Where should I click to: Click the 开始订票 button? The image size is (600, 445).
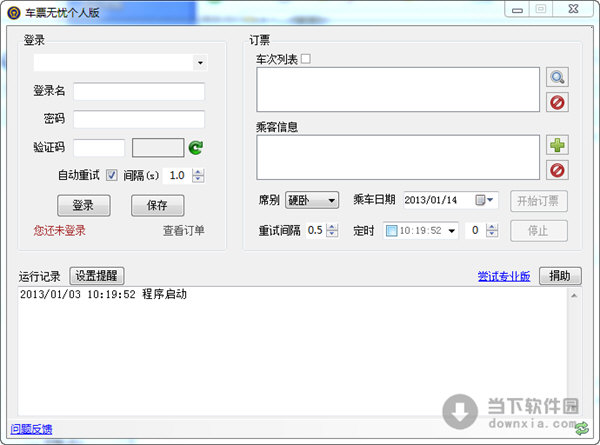coord(538,201)
